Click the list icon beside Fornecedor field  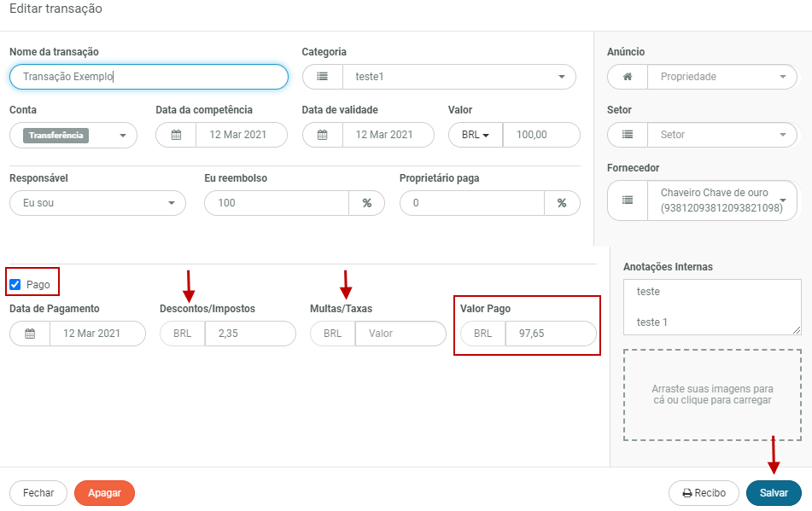(628, 200)
